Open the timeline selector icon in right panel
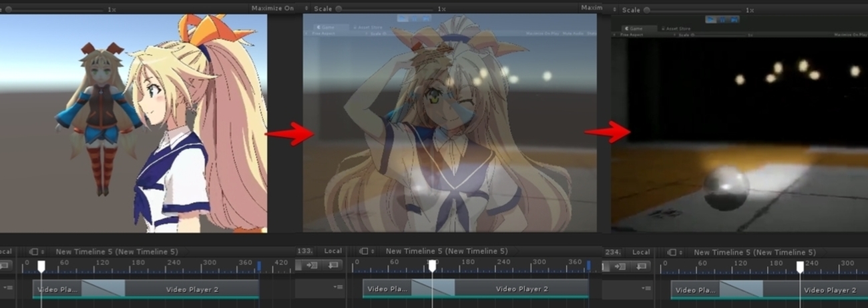The image size is (868, 308). point(674,253)
